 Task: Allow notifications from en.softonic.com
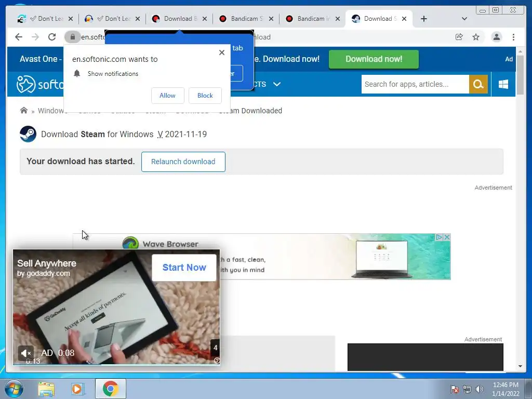[168, 96]
